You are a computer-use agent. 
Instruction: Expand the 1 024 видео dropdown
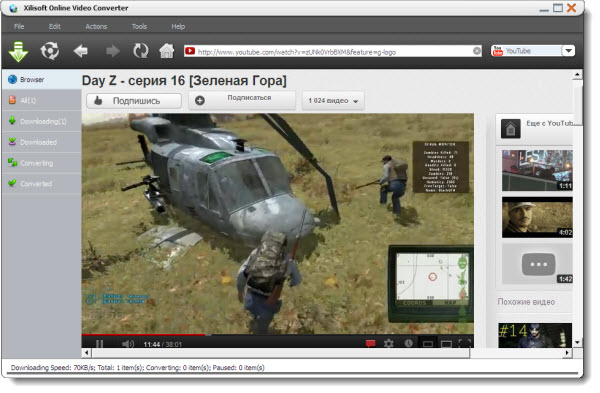coord(333,101)
